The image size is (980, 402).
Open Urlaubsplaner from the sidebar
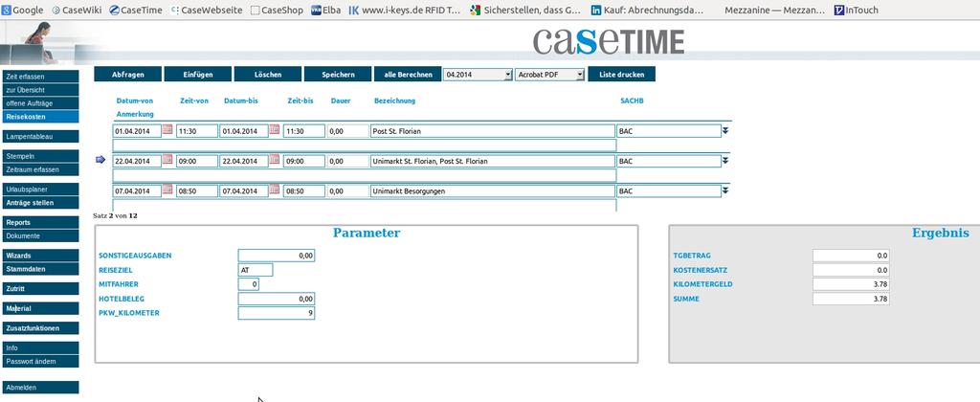[x=40, y=190]
